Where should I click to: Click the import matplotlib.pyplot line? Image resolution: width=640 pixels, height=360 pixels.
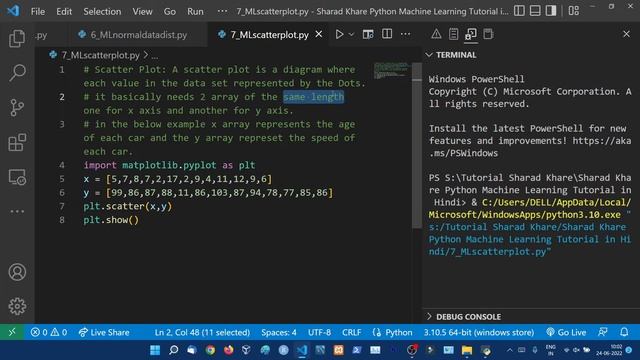[x=169, y=165]
